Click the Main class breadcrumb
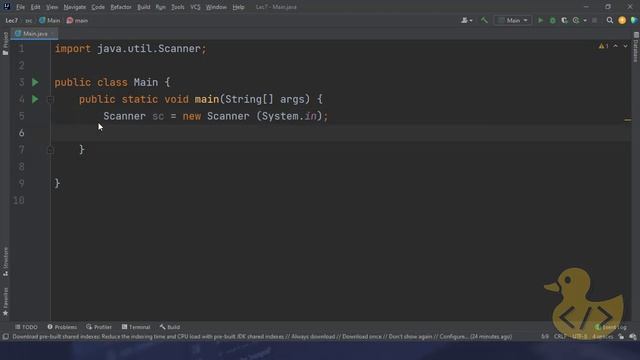 [50, 20]
